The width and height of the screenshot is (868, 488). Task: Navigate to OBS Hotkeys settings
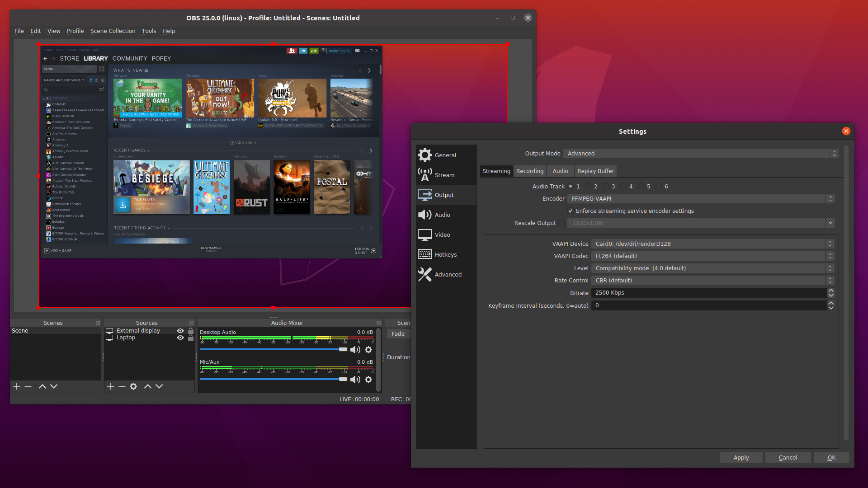(445, 254)
